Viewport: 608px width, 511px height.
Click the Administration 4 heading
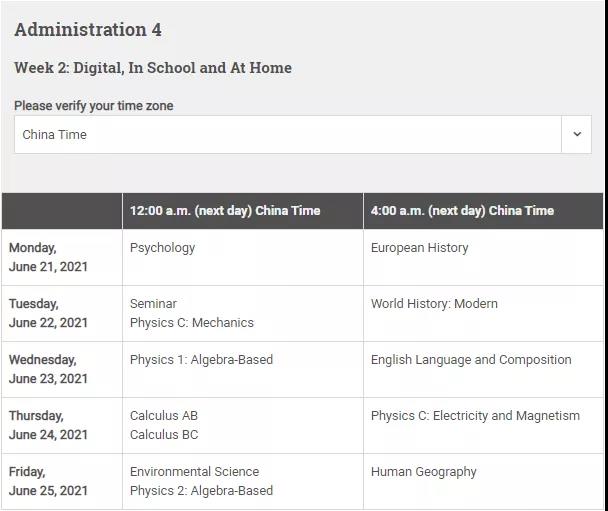click(88, 30)
